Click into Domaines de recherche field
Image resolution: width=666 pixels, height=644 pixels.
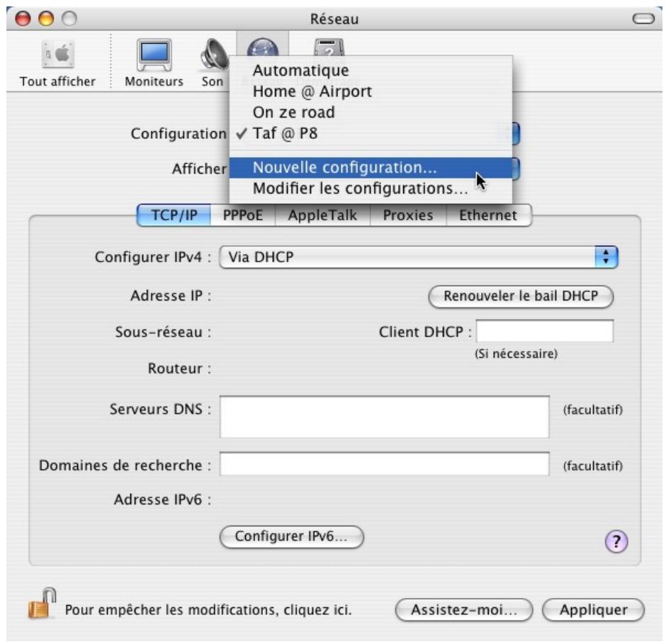tap(385, 464)
